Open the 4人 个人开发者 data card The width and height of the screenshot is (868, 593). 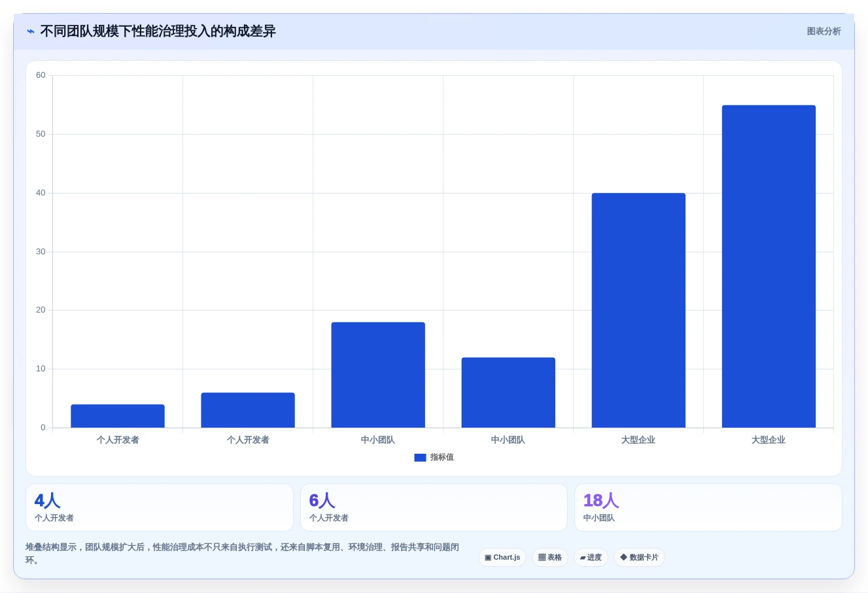click(160, 507)
